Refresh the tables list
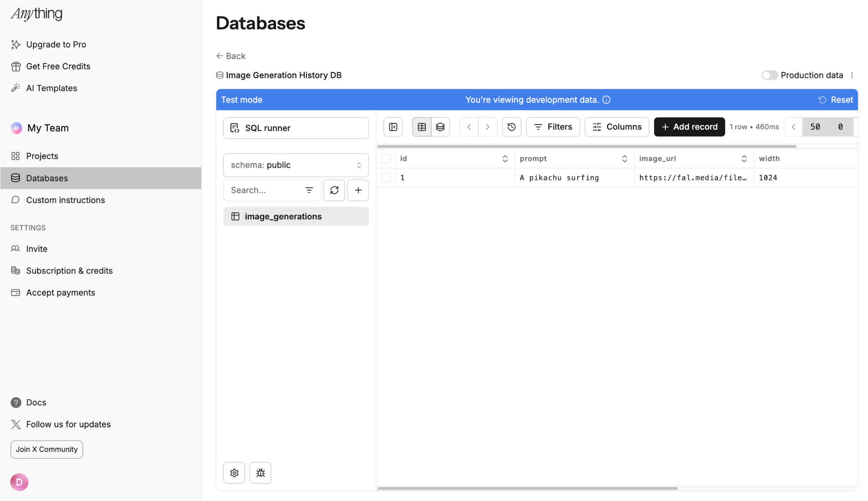 point(334,190)
